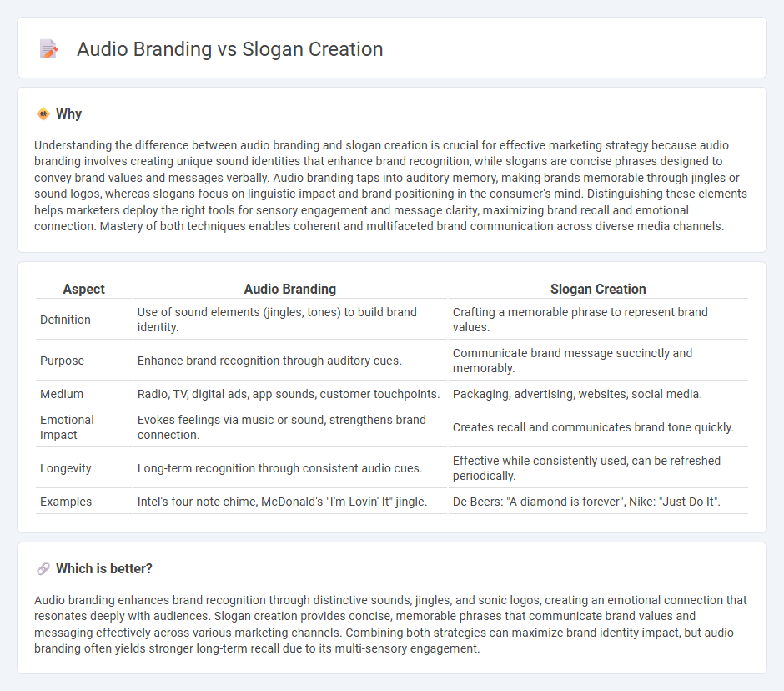This screenshot has height=691, width=784.
Task: Click the Examples row label
Action: pos(66,502)
